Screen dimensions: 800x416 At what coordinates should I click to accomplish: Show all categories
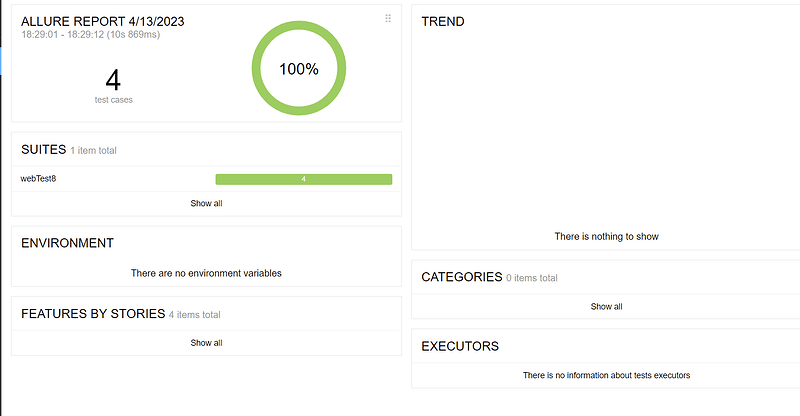tap(606, 306)
